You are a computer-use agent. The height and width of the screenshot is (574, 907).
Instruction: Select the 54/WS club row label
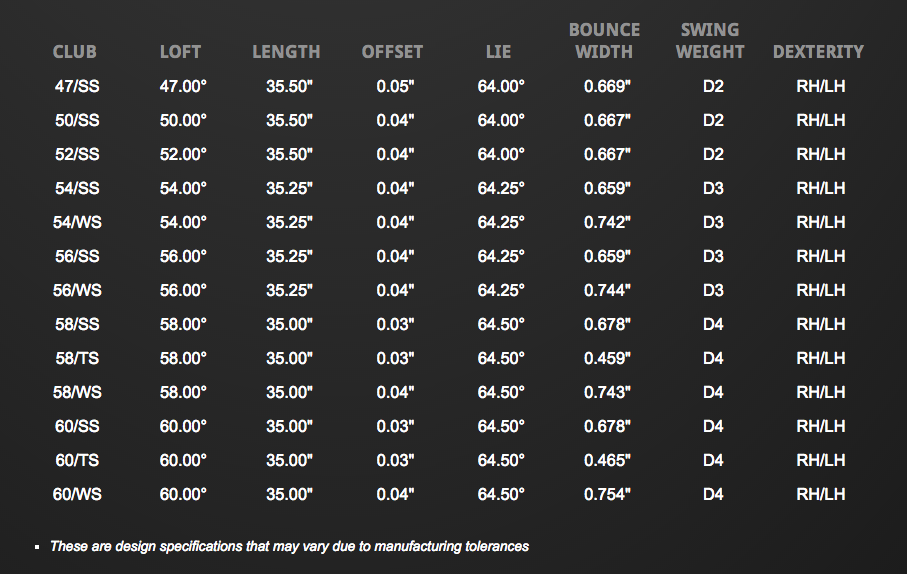coord(77,222)
